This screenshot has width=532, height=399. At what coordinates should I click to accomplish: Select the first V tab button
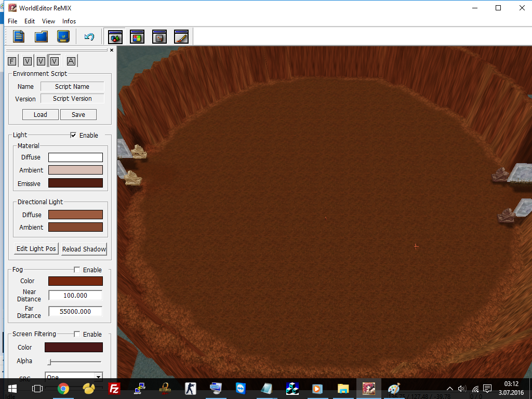(x=27, y=61)
